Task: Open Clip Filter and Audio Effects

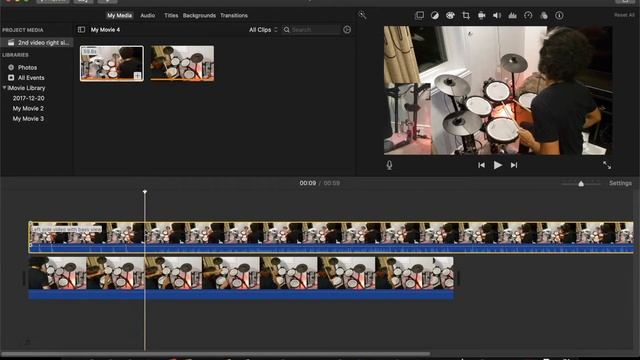Action: [x=544, y=16]
